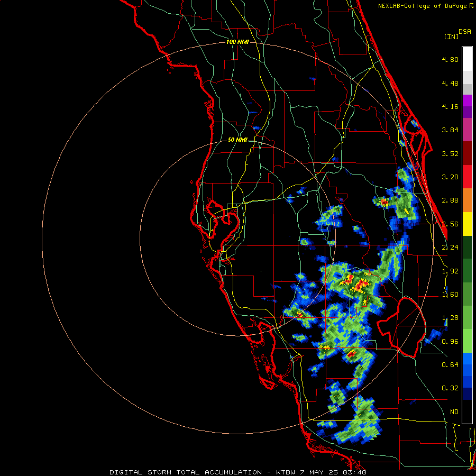Pick the dark purple legend swatch

(x=467, y=112)
